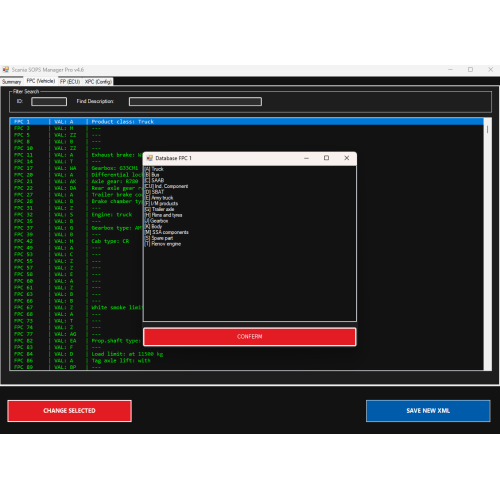This screenshot has width=500, height=500.
Task: Minimize the main SOPS Manager window
Action: click(450, 69)
